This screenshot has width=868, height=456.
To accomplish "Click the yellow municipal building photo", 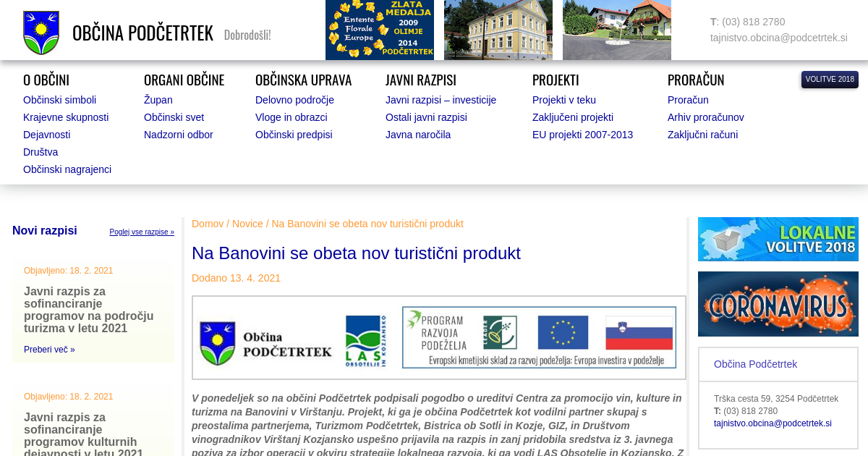I will 498,30.
